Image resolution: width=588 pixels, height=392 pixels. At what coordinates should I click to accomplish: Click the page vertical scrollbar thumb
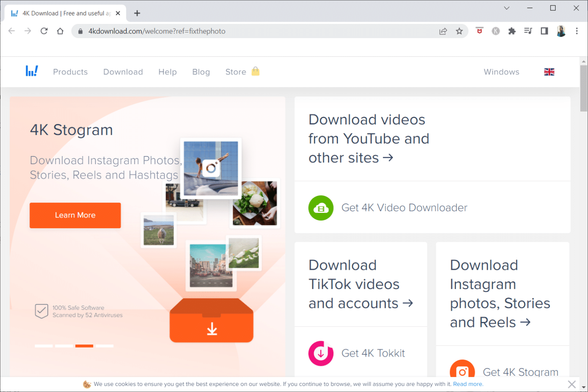tap(584, 88)
